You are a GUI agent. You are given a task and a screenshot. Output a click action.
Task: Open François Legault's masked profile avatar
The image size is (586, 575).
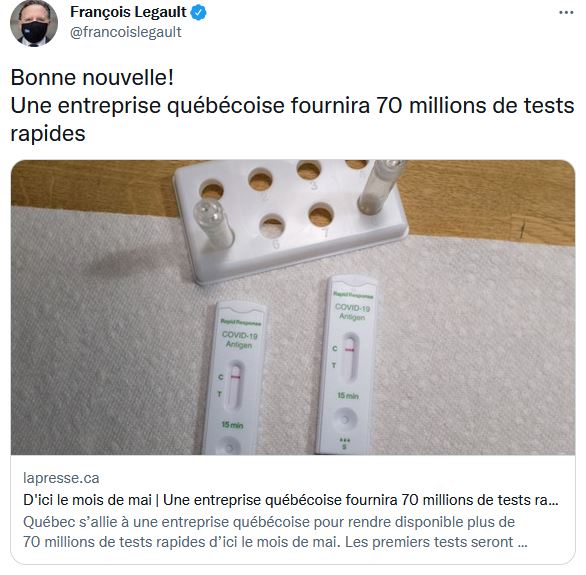pos(34,23)
